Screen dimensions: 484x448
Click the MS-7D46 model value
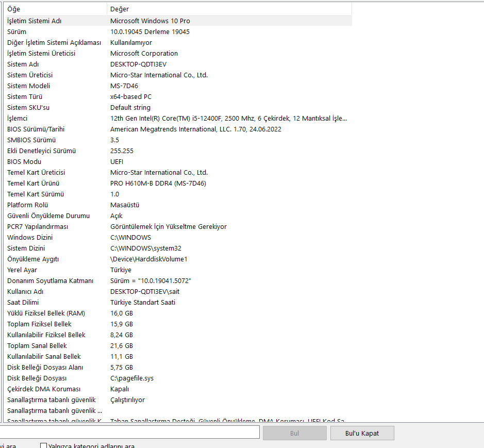(124, 86)
